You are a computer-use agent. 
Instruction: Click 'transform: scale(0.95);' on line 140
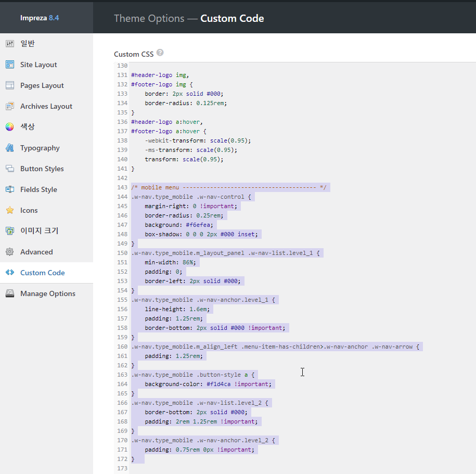tap(184, 159)
